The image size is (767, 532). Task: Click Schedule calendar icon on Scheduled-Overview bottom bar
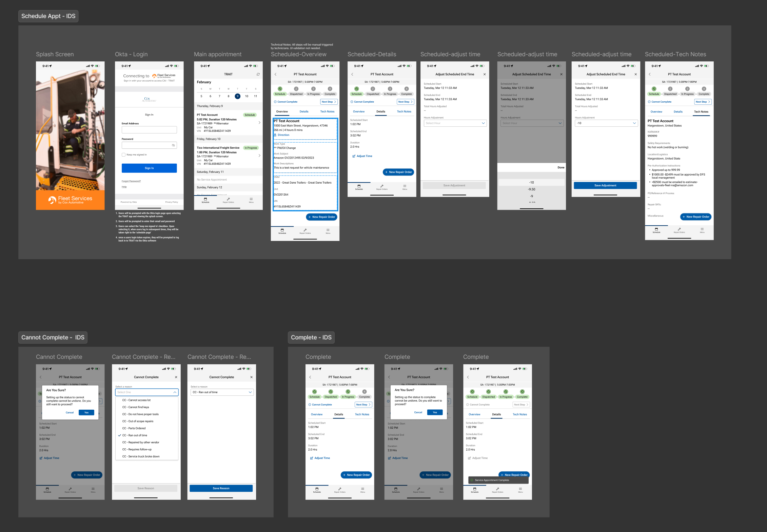(282, 230)
